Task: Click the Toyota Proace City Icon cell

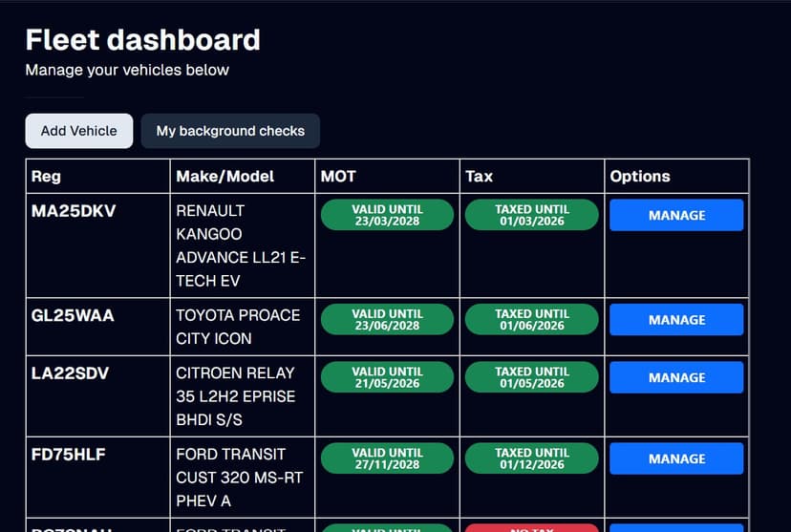Action: pos(243,327)
